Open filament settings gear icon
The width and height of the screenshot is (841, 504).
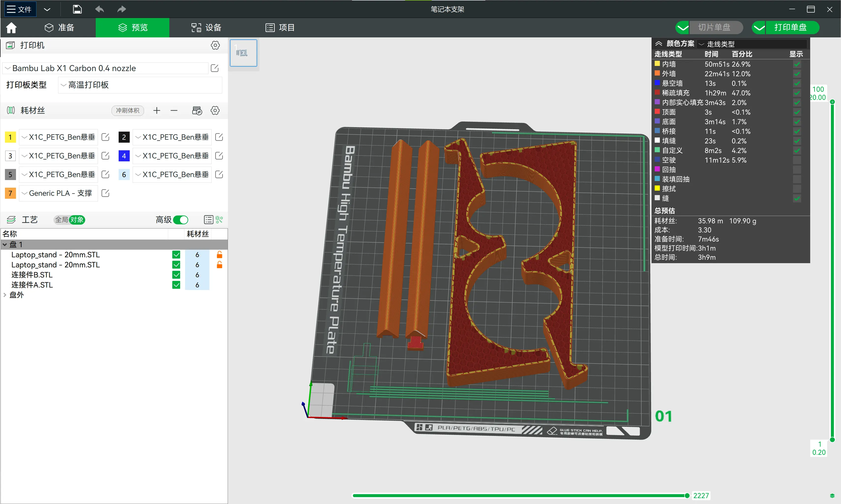click(x=215, y=110)
